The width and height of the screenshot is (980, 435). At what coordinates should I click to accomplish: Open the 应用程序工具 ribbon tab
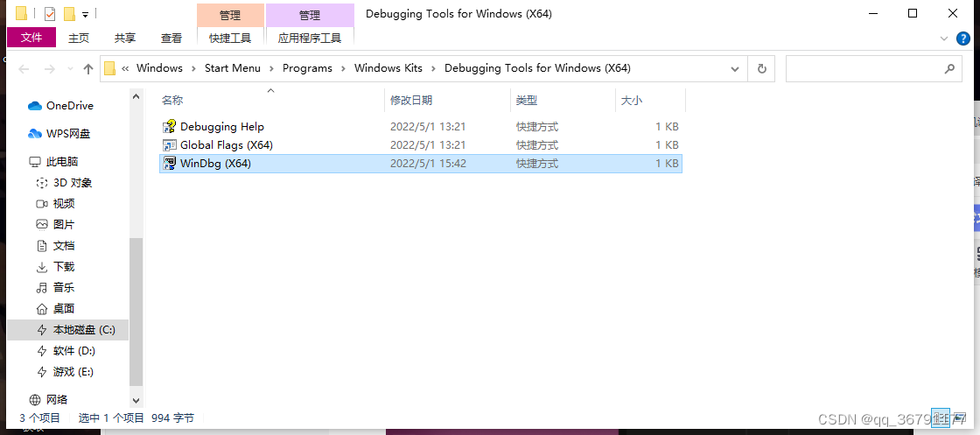[310, 39]
